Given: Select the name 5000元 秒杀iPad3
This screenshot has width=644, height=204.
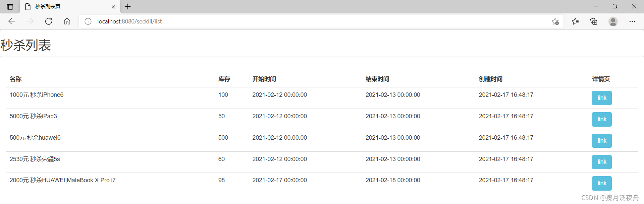Looking at the screenshot, I should 33,116.
